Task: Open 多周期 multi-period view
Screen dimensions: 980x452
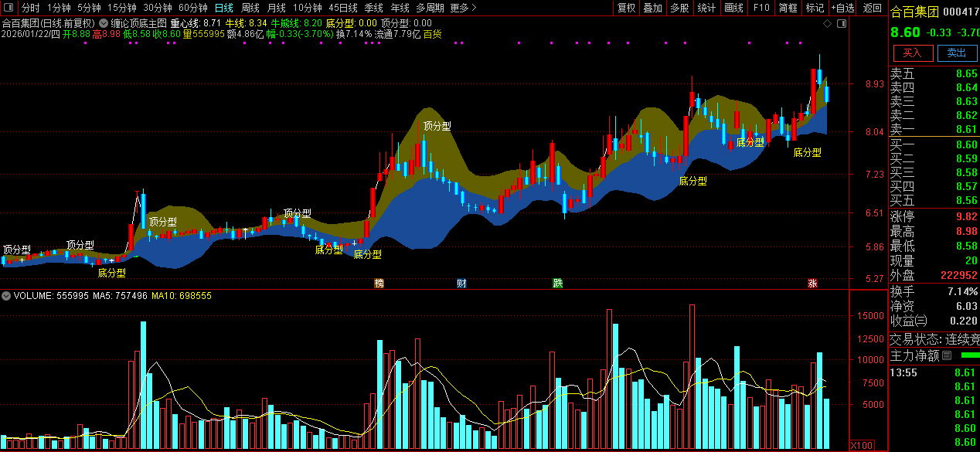Action: point(430,8)
